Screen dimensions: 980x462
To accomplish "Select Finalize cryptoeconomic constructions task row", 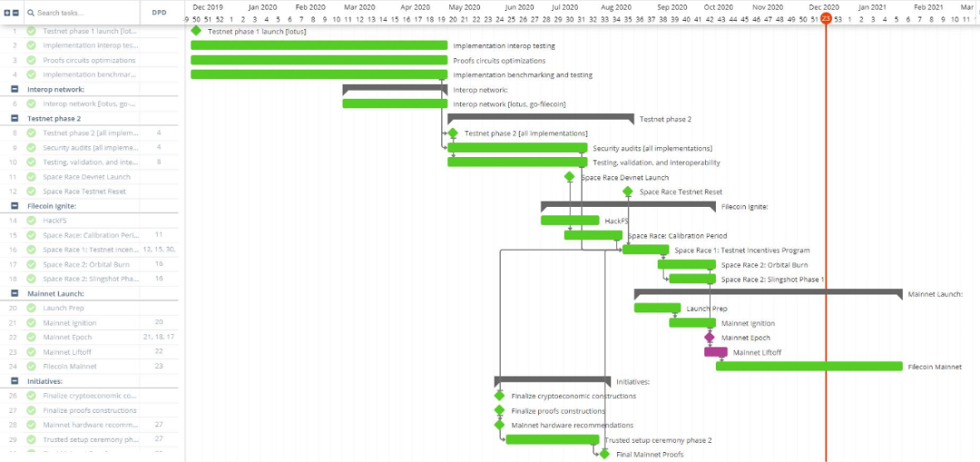I will coord(89,396).
